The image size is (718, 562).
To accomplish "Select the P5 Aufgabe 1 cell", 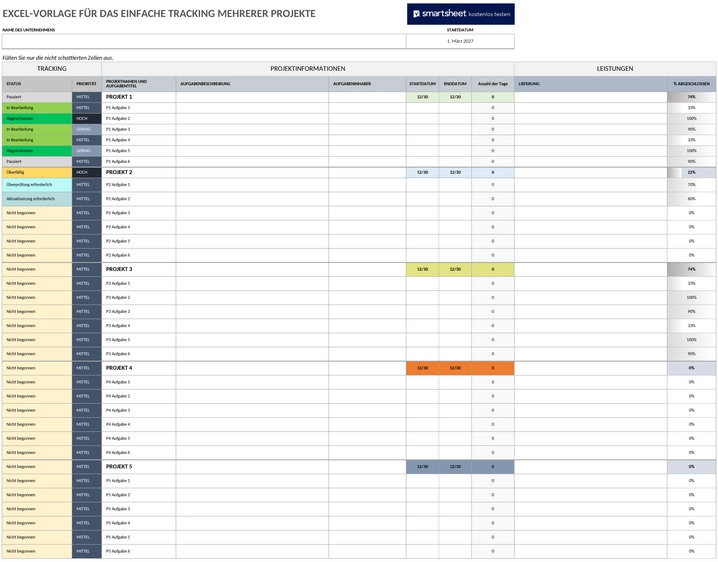I will pos(139,481).
